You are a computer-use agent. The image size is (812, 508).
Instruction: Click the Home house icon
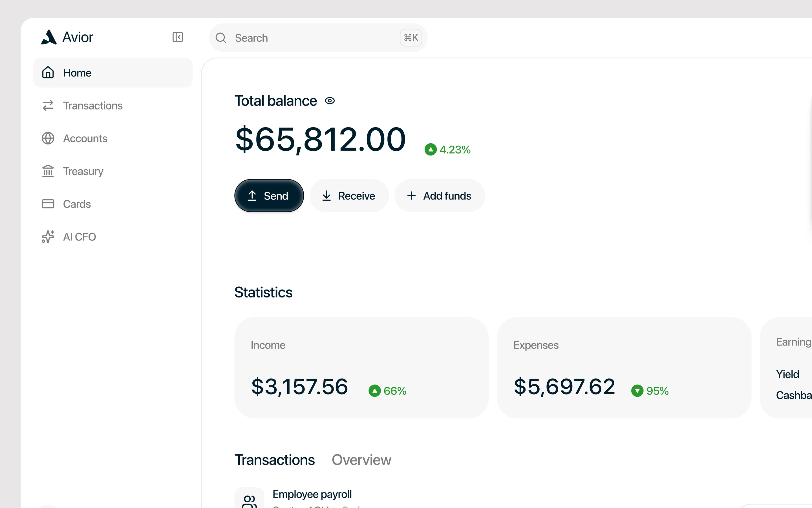48,73
